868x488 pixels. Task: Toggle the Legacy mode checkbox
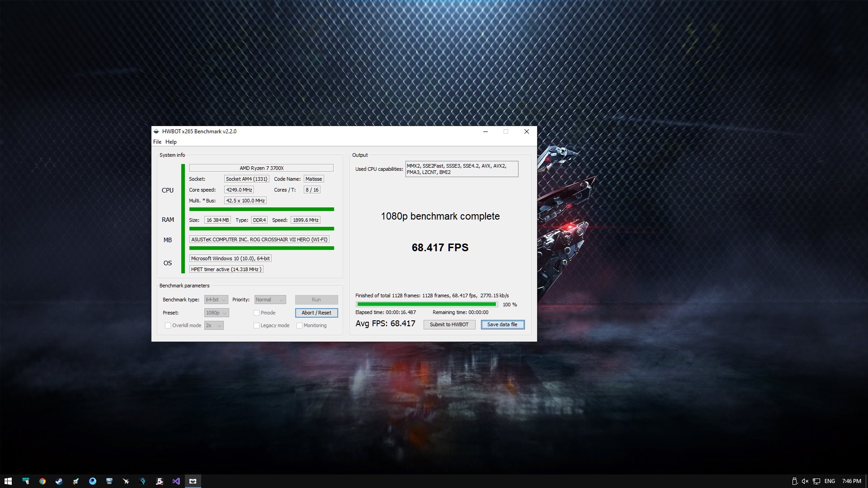pos(257,325)
